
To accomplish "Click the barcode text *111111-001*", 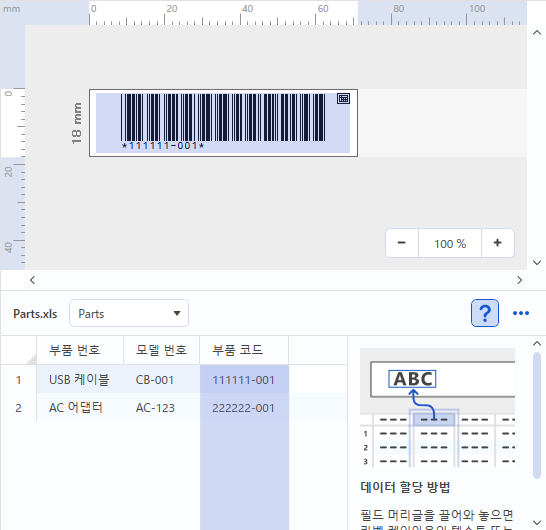I will pyautogui.click(x=163, y=146).
